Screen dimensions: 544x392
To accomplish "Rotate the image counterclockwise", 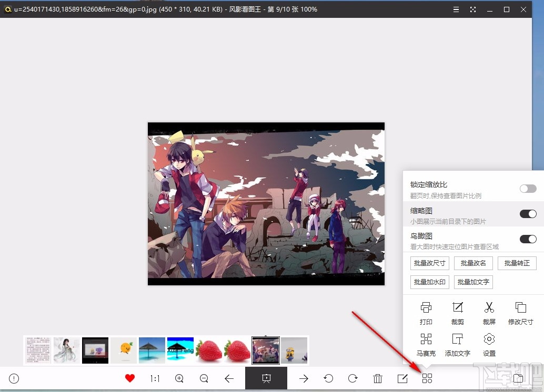I will (329, 378).
